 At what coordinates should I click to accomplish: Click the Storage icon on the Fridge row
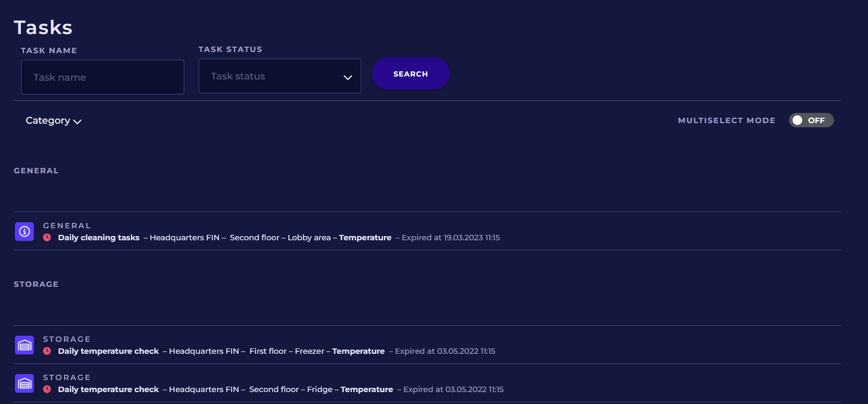25,383
